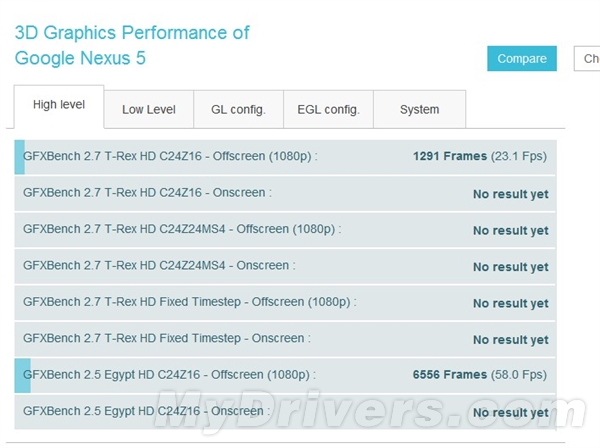Select T-Rex HD Fixed Timestep Onscreen label
600x448 pixels.
tap(167, 338)
